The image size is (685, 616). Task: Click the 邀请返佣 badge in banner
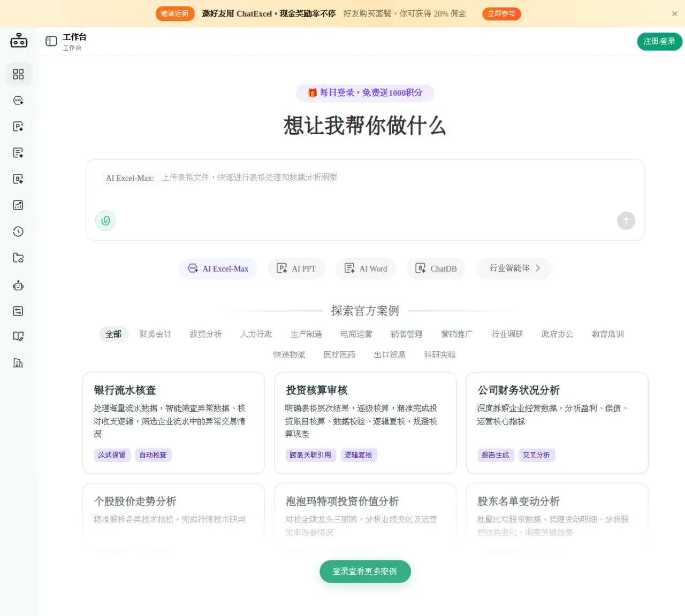pos(175,14)
